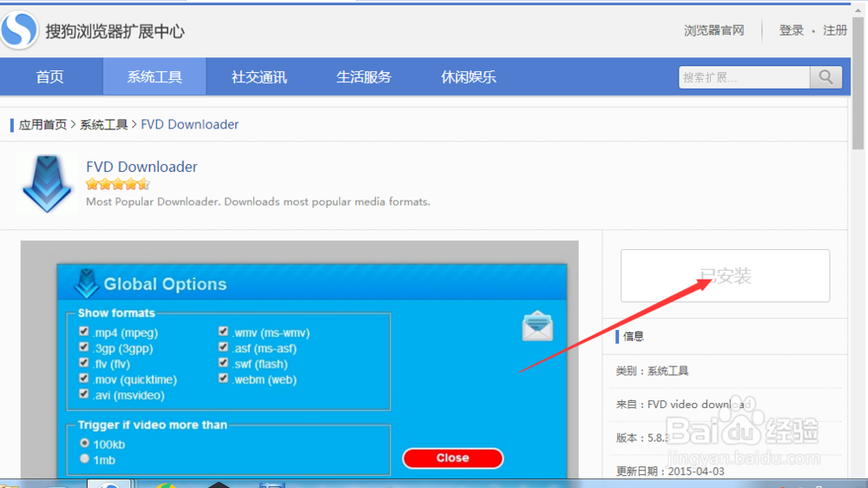Click the five-star rating under FVD Downloader
Viewport: 868px width, 488px height.
(118, 184)
